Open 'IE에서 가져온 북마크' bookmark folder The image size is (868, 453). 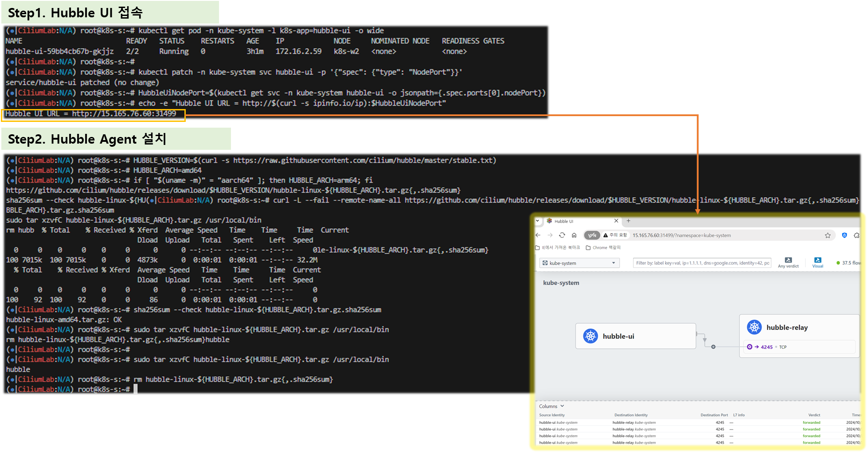click(558, 248)
